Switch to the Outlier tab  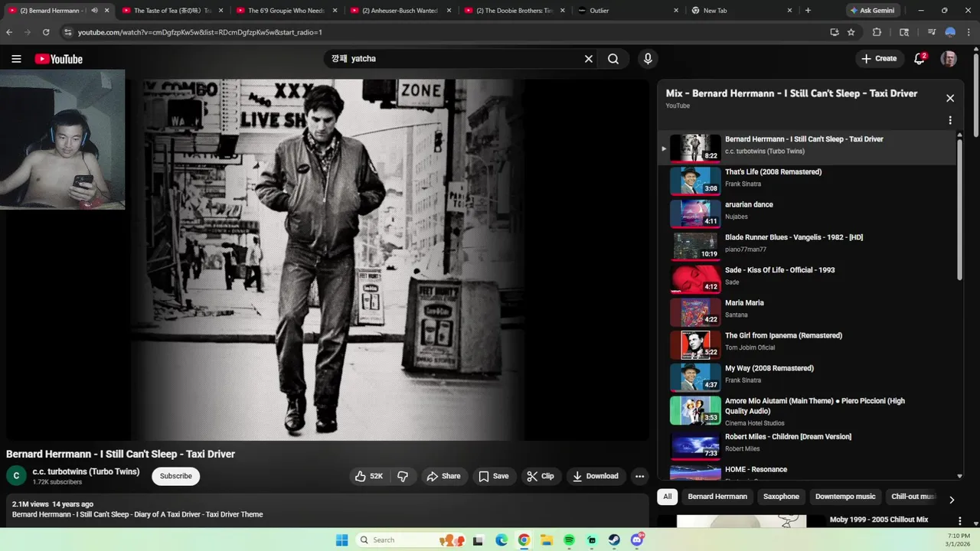pos(629,11)
